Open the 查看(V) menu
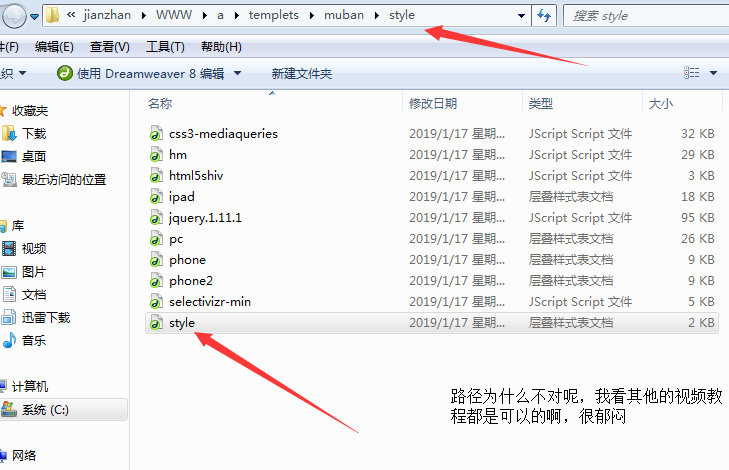Screen dimensions: 729x470 [110, 47]
